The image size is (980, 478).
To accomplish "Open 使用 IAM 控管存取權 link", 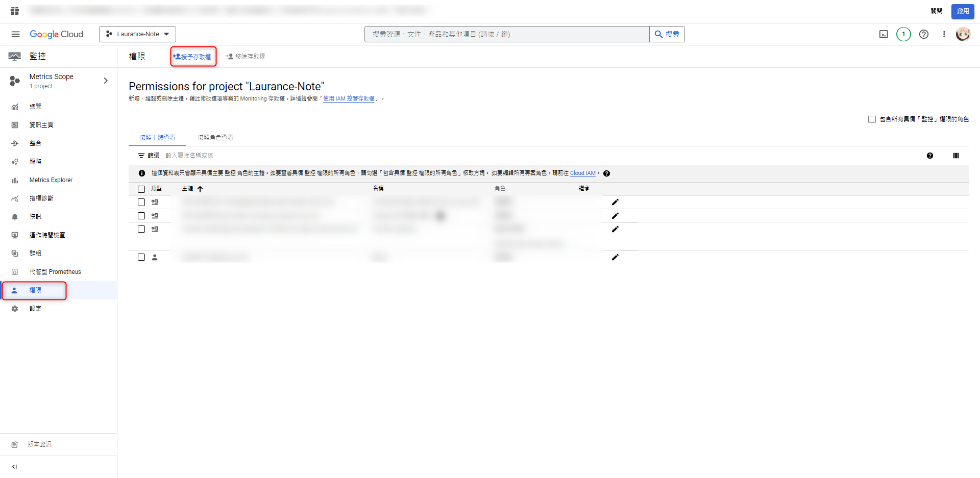I will (349, 99).
